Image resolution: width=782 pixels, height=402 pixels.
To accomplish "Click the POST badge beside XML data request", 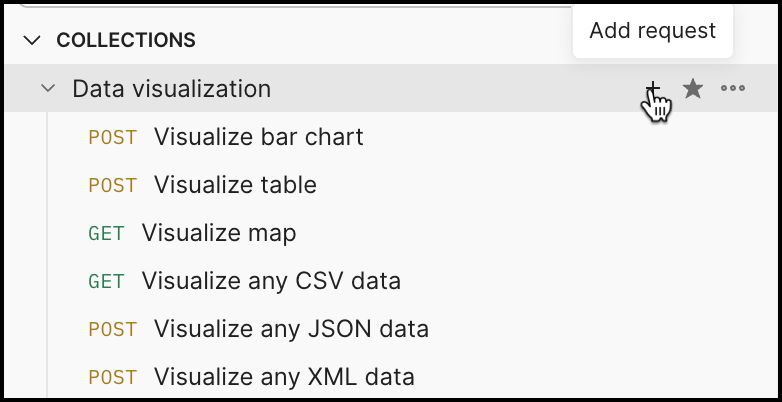I will pos(112,377).
